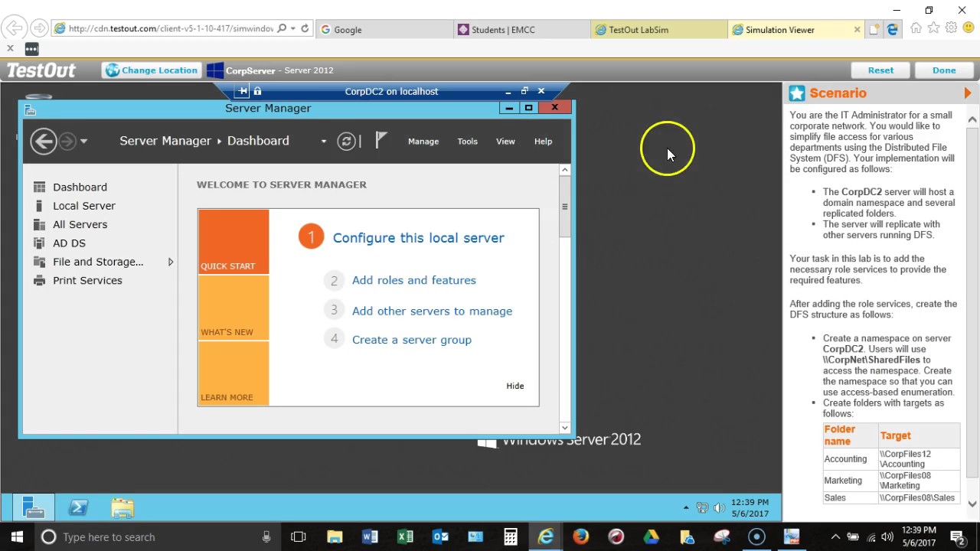Open browser settings gear
This screenshot has width=980, height=551.
[x=951, y=28]
